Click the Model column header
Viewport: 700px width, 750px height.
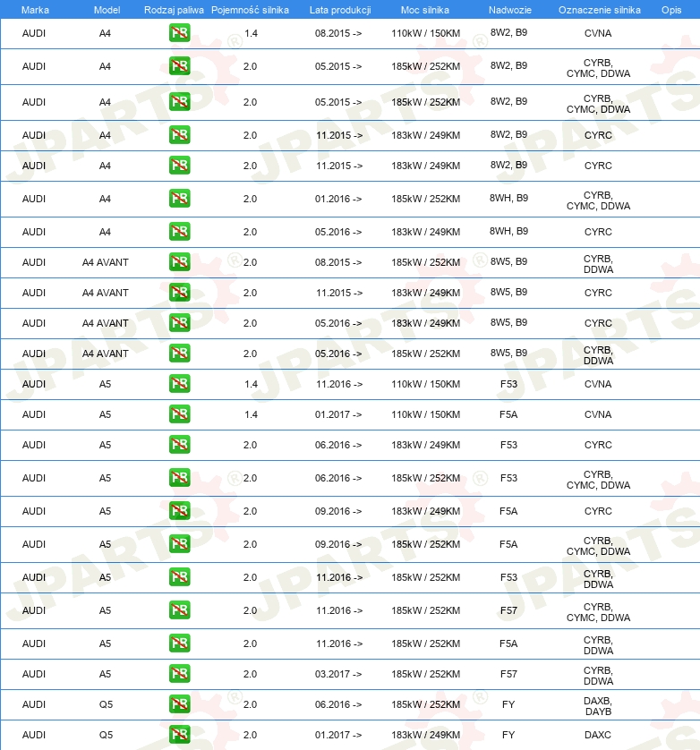pos(107,10)
